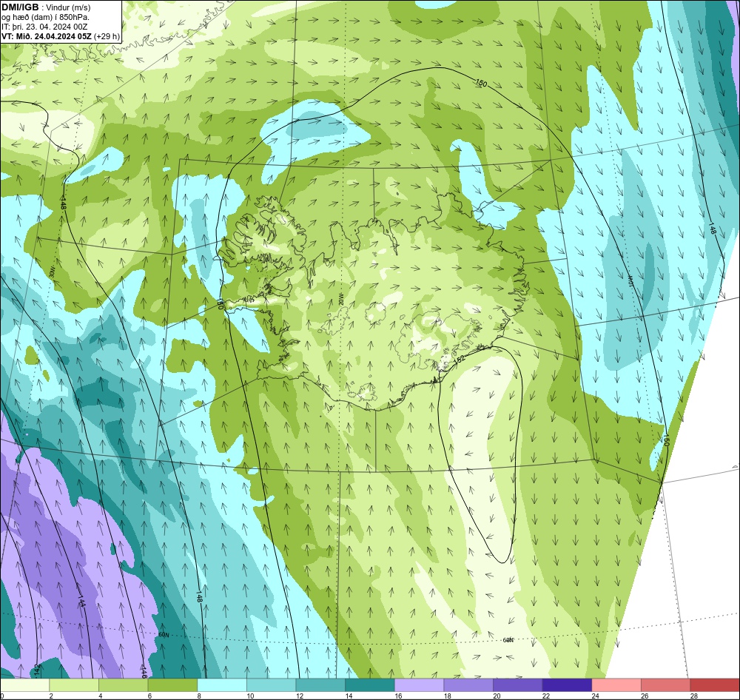The height and width of the screenshot is (700, 740).
Task: Click the 8–10 m/s pale cyan legend swatch
Action: pyautogui.click(x=222, y=685)
